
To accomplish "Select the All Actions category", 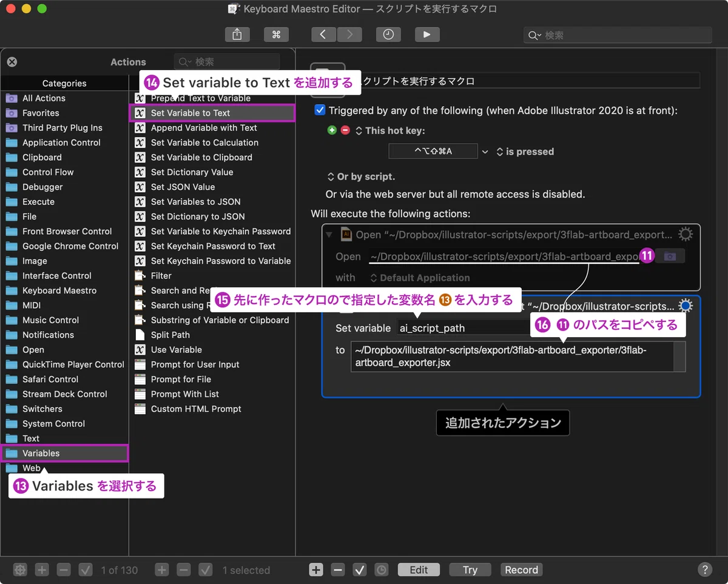I will click(x=64, y=98).
